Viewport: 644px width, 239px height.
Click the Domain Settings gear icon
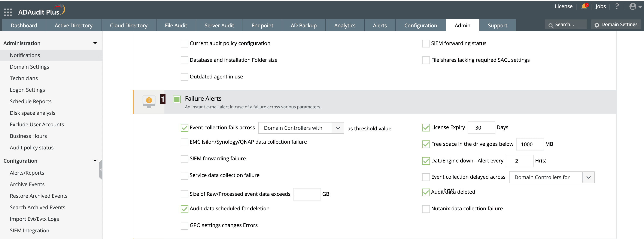pos(597,25)
